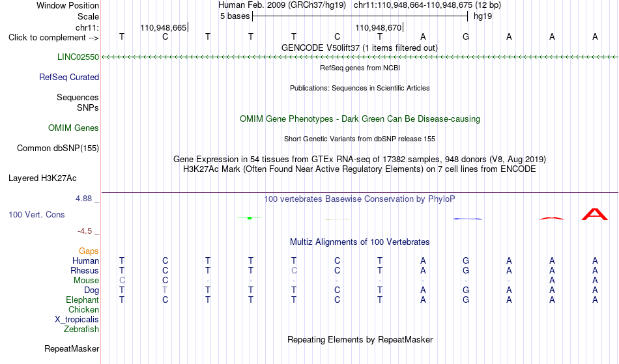This screenshot has width=619, height=364.
Task: Click the Gaps row label
Action: pyautogui.click(x=89, y=251)
